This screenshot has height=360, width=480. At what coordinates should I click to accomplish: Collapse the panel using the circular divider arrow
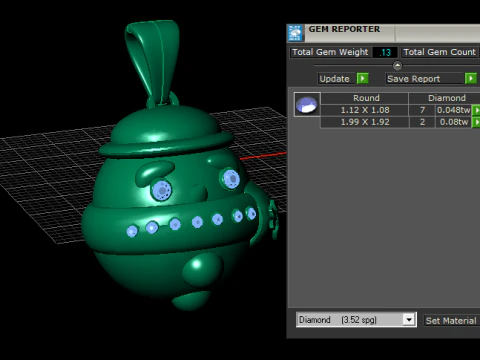coord(397,65)
